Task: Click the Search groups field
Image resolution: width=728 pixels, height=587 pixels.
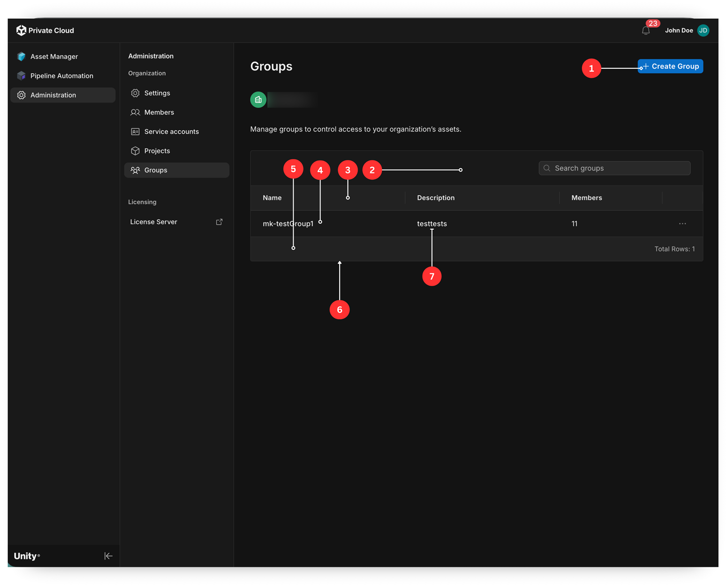Action: tap(614, 168)
